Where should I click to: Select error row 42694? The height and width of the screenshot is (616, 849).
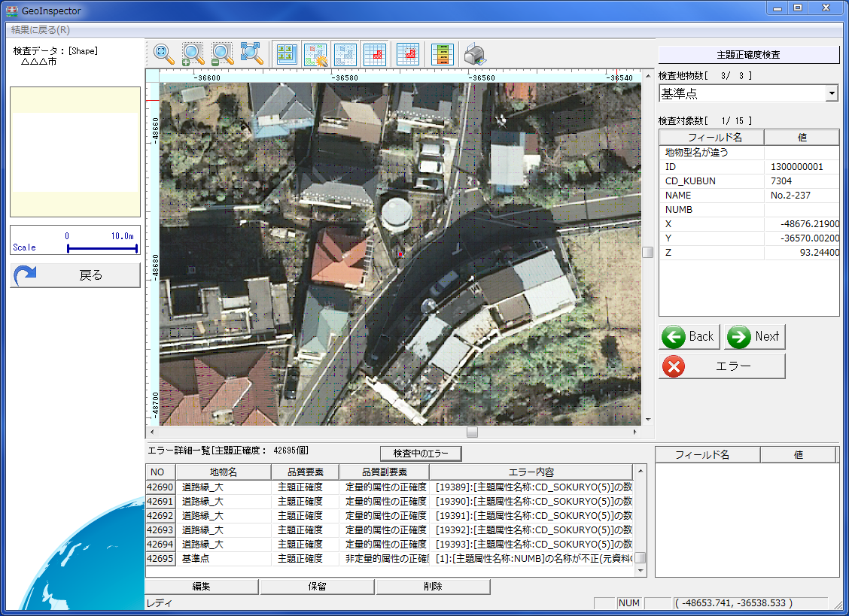[389, 544]
